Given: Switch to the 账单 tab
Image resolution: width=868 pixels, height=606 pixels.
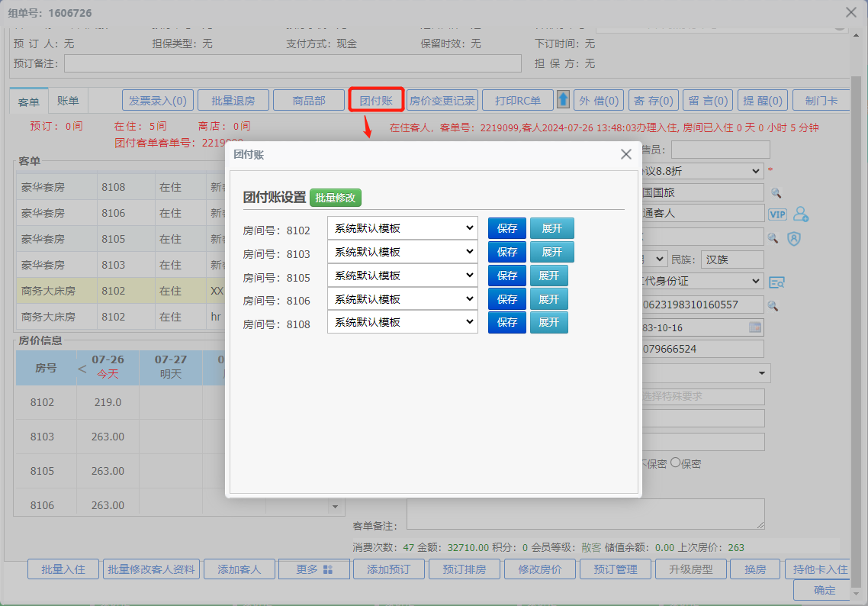Looking at the screenshot, I should (68, 100).
